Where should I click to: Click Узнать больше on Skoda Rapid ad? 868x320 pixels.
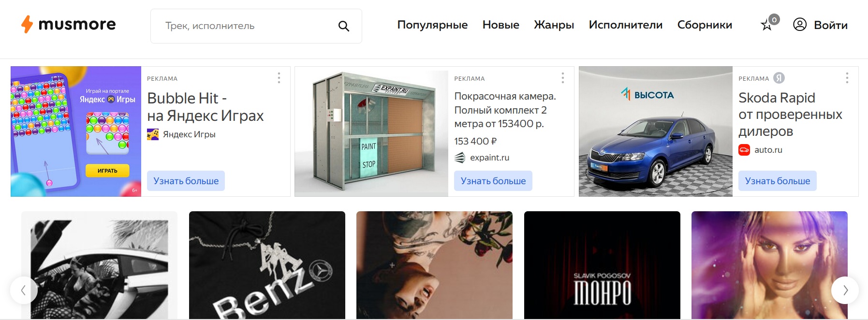tap(778, 181)
